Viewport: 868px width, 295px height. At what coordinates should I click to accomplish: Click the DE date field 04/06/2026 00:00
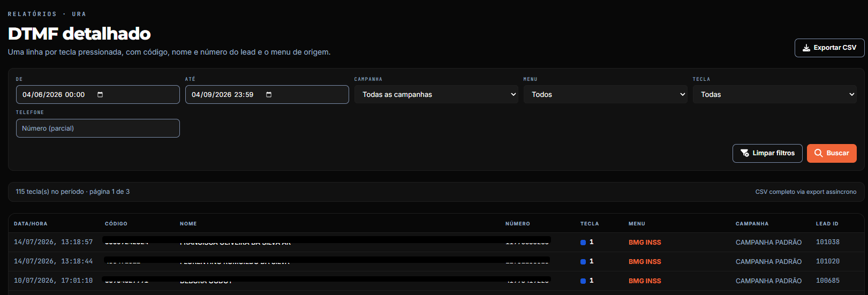pos(98,94)
